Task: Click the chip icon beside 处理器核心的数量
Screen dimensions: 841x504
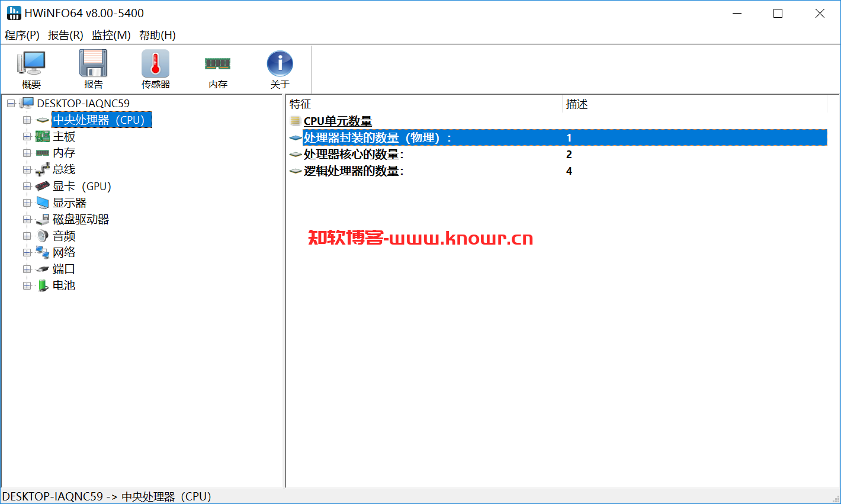Action: (296, 155)
